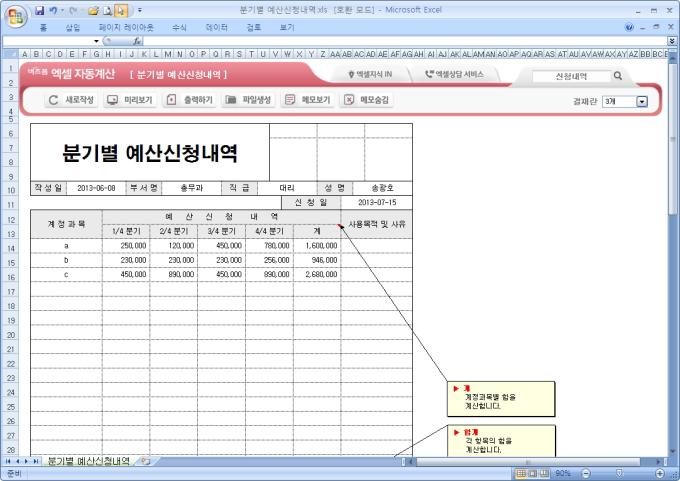Click the zoom slider handle
Screen dimensions: 680x481
[619, 473]
